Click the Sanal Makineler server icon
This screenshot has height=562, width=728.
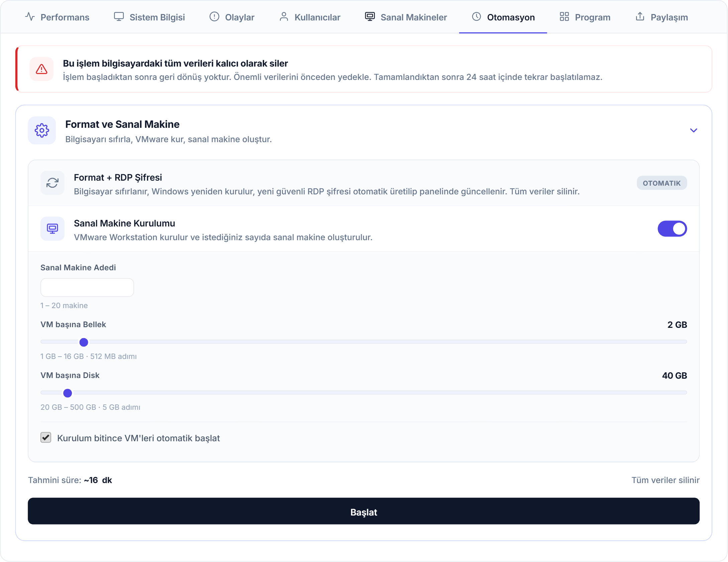pyautogui.click(x=370, y=17)
